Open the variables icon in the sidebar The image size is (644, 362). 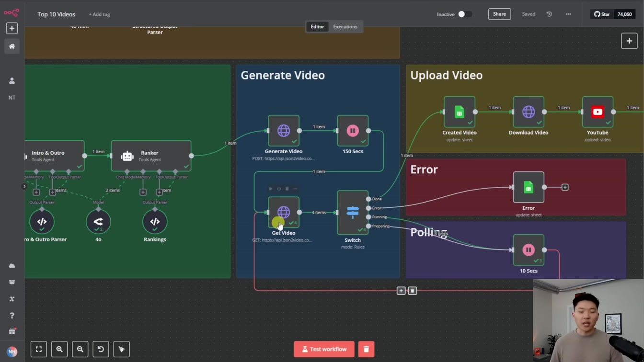(12, 299)
